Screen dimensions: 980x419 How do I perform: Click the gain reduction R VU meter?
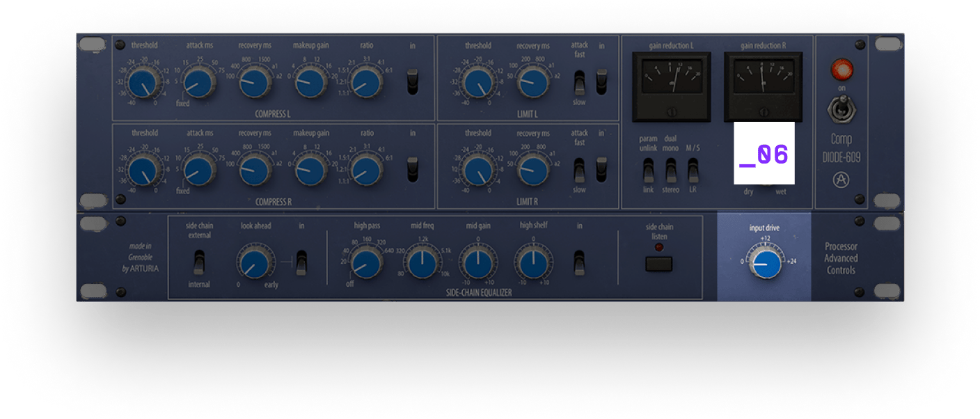coord(763,87)
